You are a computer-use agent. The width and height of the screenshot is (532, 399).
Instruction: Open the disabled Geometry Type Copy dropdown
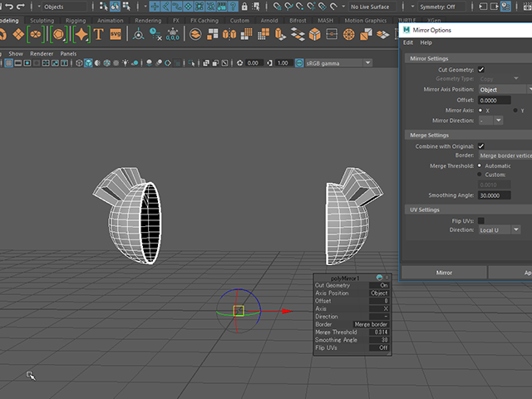click(500, 79)
